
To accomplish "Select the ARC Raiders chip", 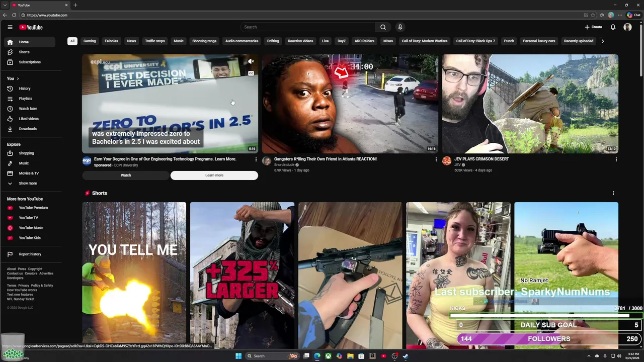I will coord(364,41).
